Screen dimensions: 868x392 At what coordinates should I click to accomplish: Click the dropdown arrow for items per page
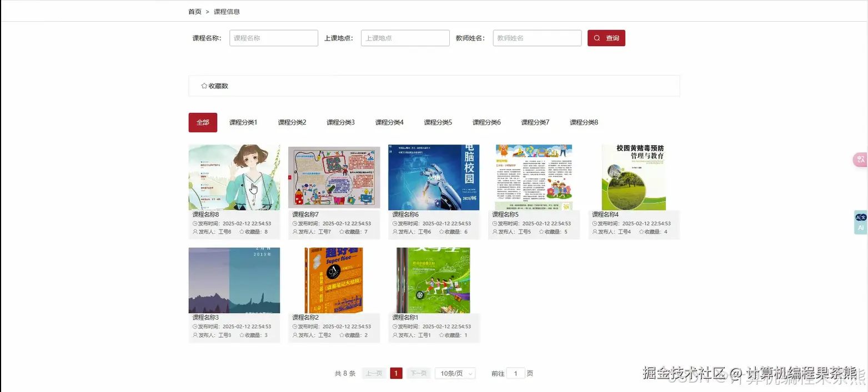[469, 373]
